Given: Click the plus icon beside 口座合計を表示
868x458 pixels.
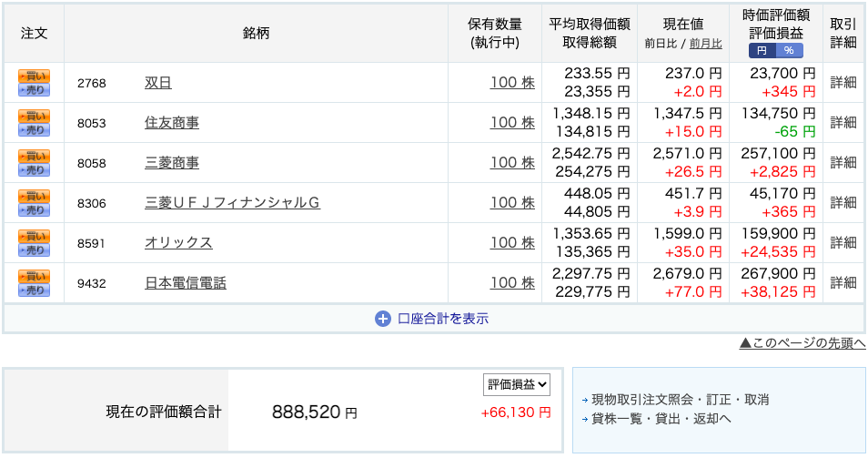Looking at the screenshot, I should [382, 319].
